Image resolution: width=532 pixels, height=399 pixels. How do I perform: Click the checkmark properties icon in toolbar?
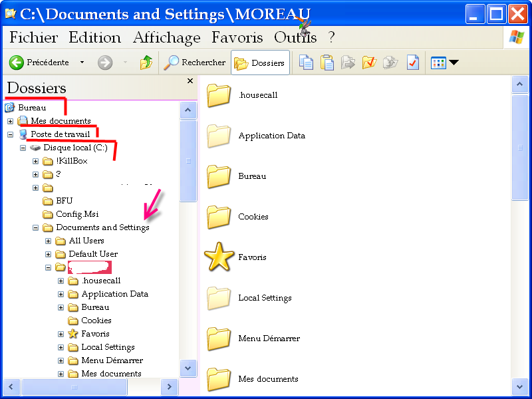click(413, 63)
